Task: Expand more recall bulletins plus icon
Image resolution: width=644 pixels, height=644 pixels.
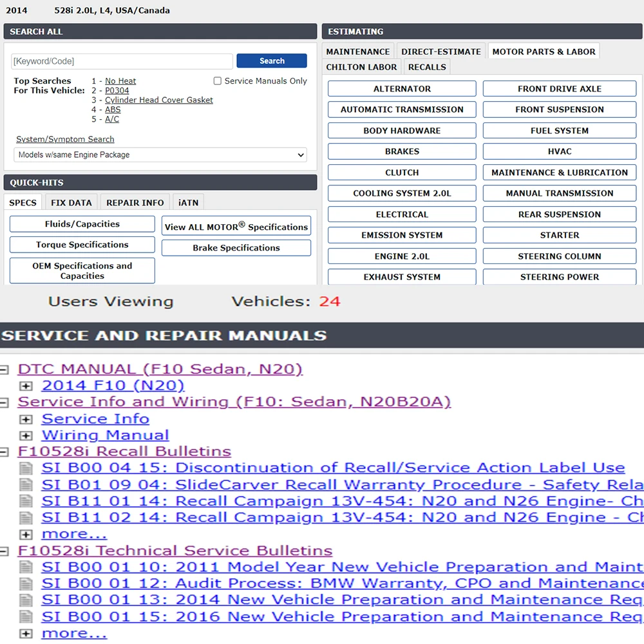Action: pyautogui.click(x=26, y=535)
